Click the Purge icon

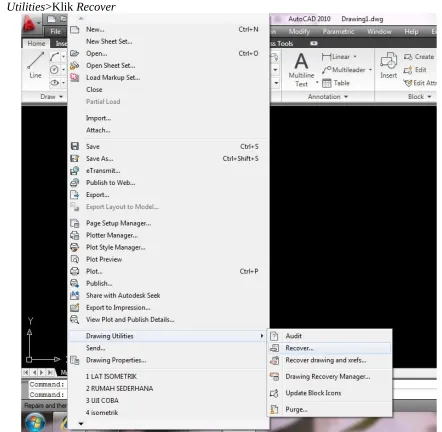point(274,409)
